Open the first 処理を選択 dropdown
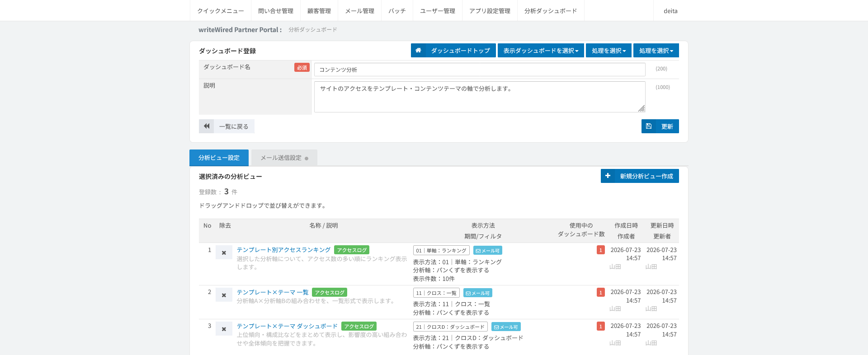 pos(609,50)
